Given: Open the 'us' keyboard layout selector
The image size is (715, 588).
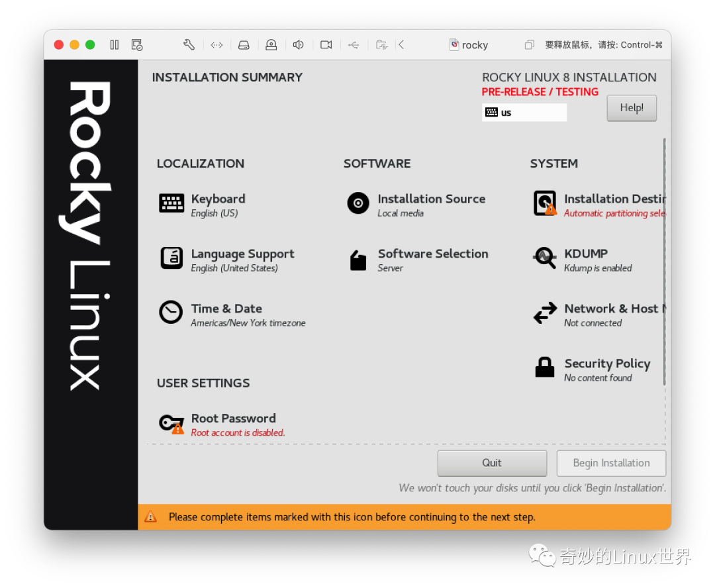Looking at the screenshot, I should point(524,112).
